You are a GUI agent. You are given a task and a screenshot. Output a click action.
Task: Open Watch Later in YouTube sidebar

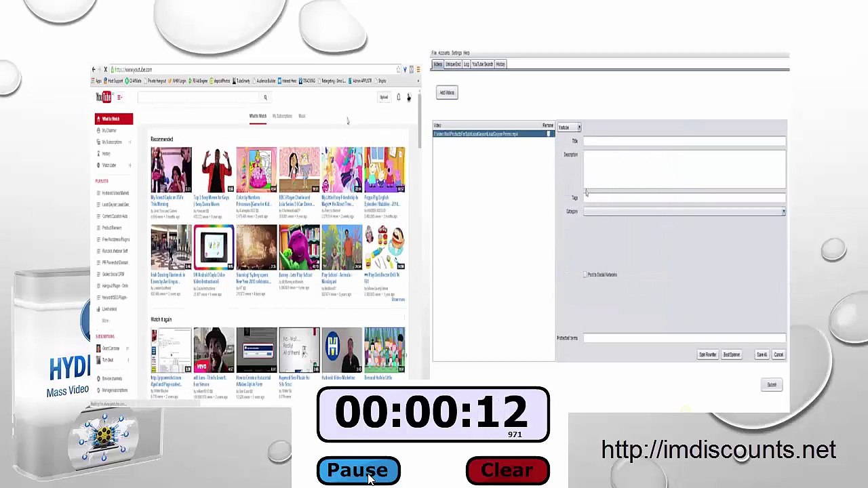[x=108, y=165]
